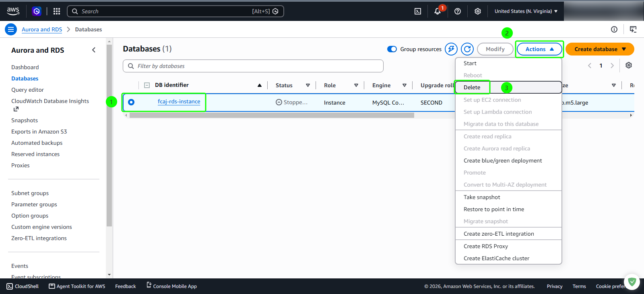Image resolution: width=644 pixels, height=294 pixels.
Task: Launch CloudShell from the top bar icon
Action: 418,11
